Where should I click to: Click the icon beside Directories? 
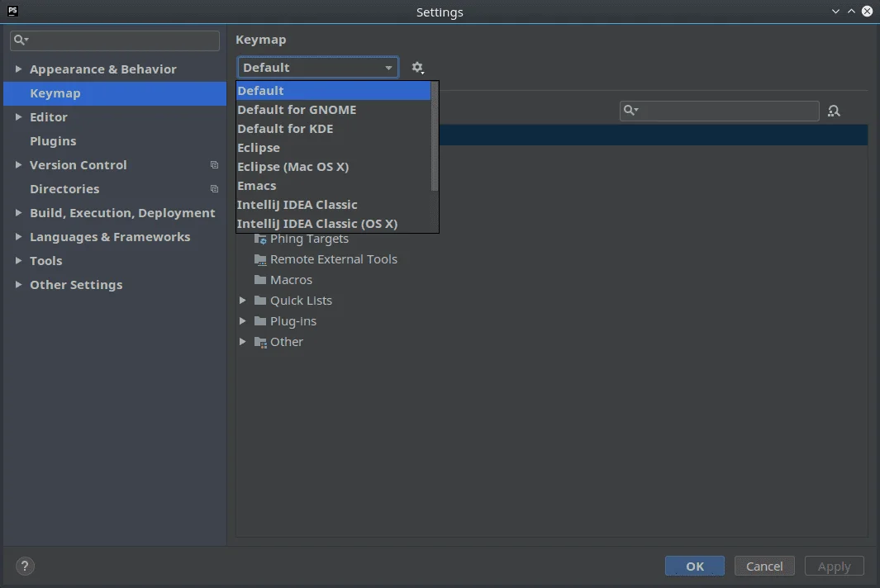[214, 188]
